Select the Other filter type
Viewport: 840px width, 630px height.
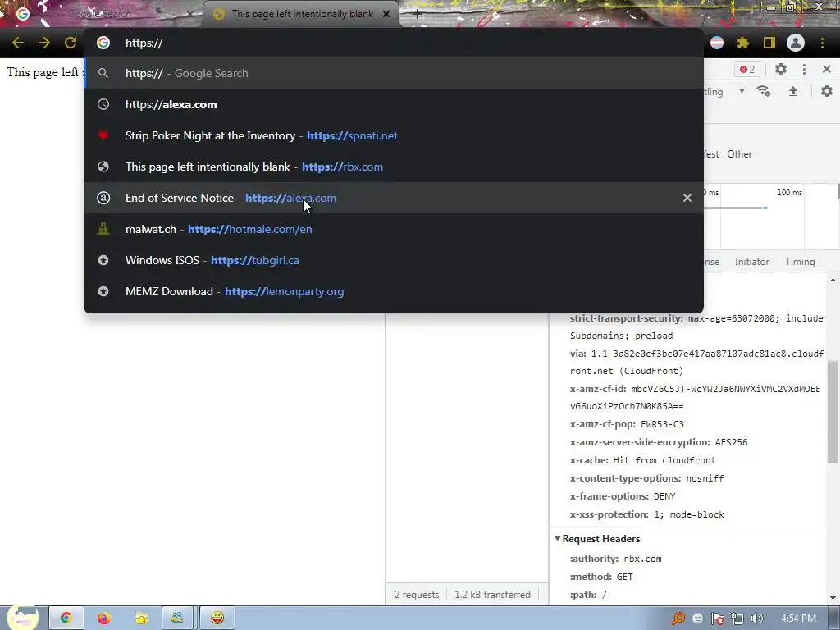[739, 154]
